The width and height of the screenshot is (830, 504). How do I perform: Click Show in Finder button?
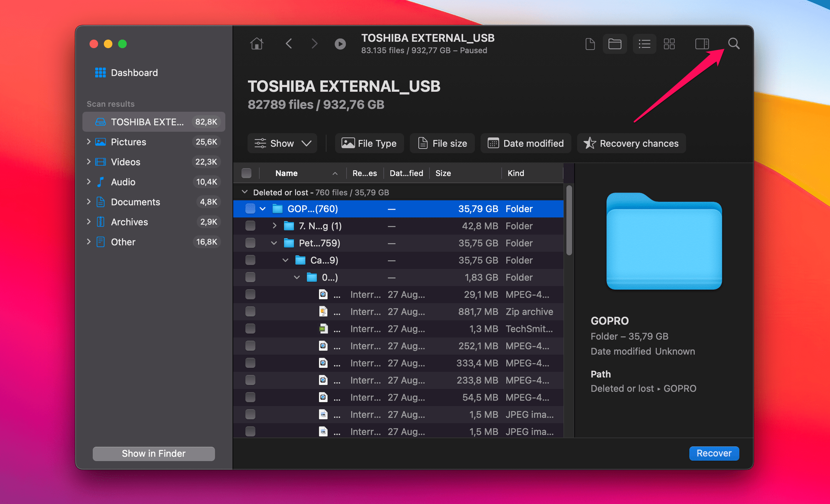pos(154,454)
